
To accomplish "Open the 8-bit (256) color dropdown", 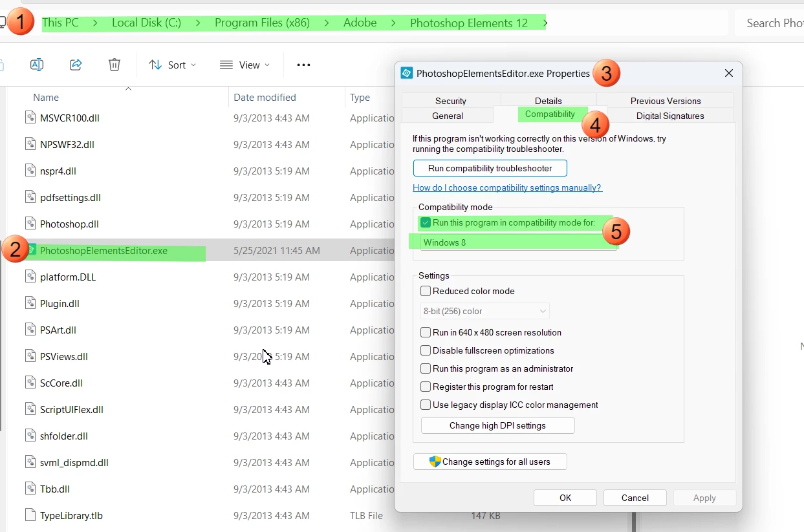I will [484, 311].
